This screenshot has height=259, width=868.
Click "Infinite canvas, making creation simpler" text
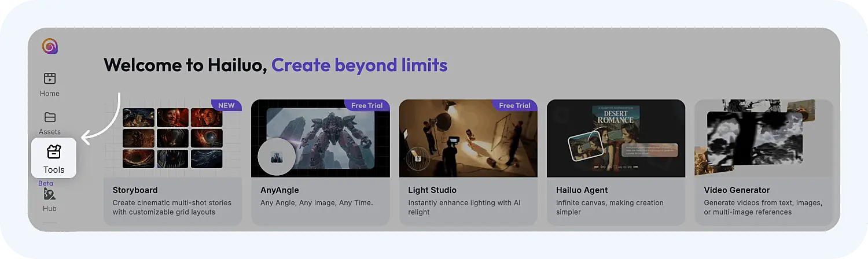pos(609,208)
